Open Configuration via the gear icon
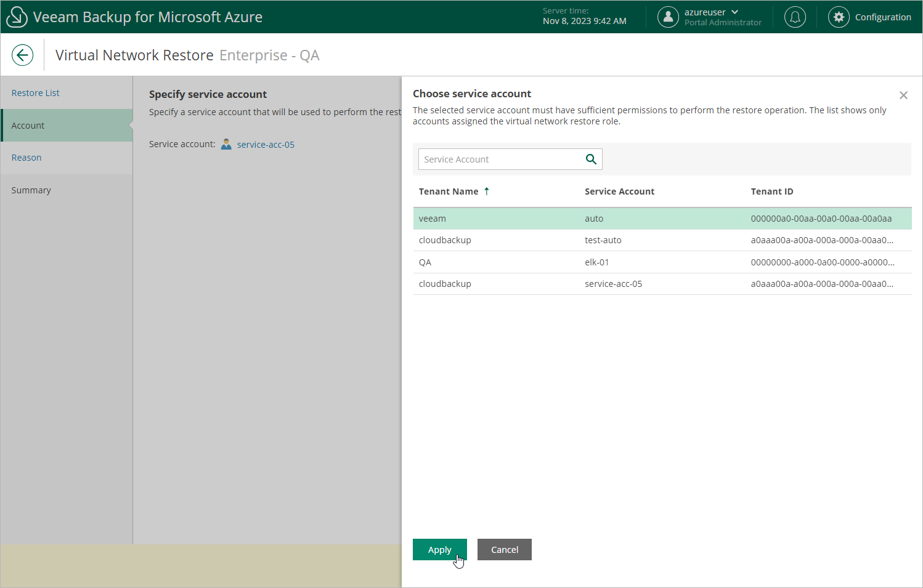 [839, 17]
